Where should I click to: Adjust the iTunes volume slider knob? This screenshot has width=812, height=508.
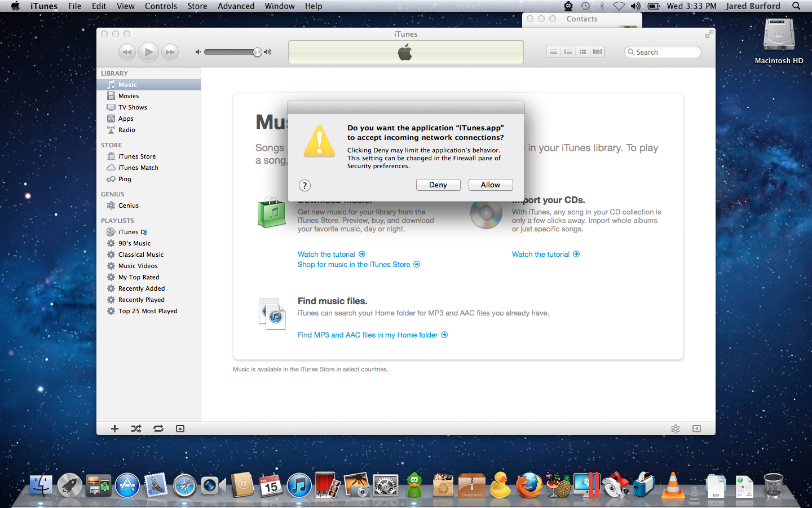coord(257,52)
